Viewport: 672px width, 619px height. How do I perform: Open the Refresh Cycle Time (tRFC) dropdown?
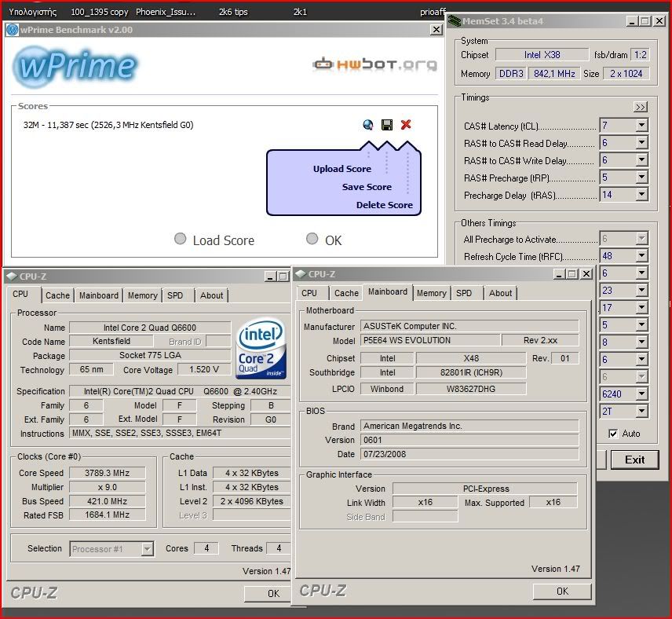click(x=641, y=255)
